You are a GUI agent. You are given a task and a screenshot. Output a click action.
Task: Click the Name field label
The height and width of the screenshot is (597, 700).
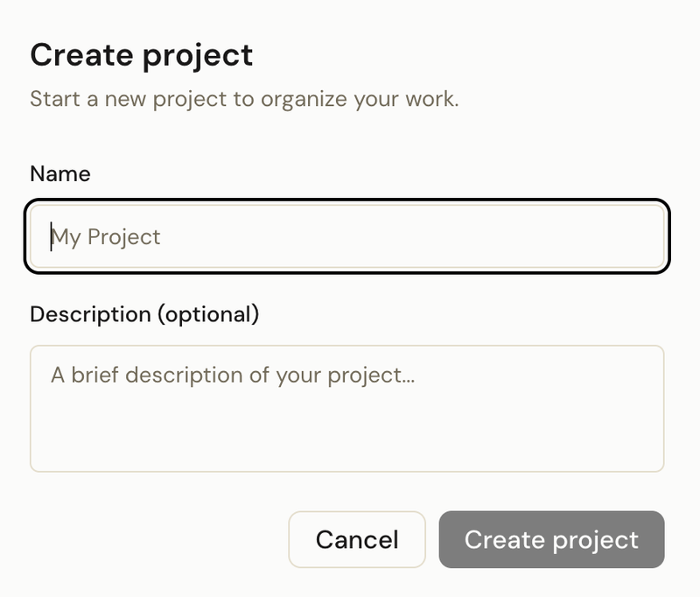(x=60, y=173)
